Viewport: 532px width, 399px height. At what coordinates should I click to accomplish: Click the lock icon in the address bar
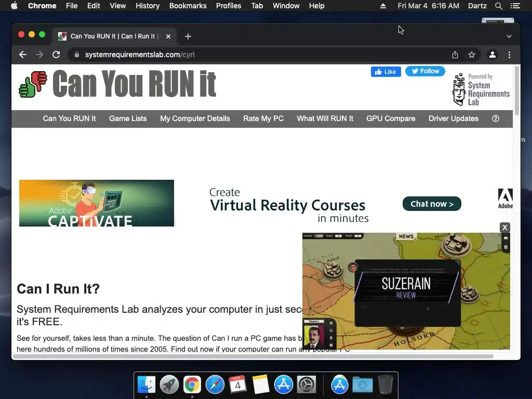pos(77,55)
